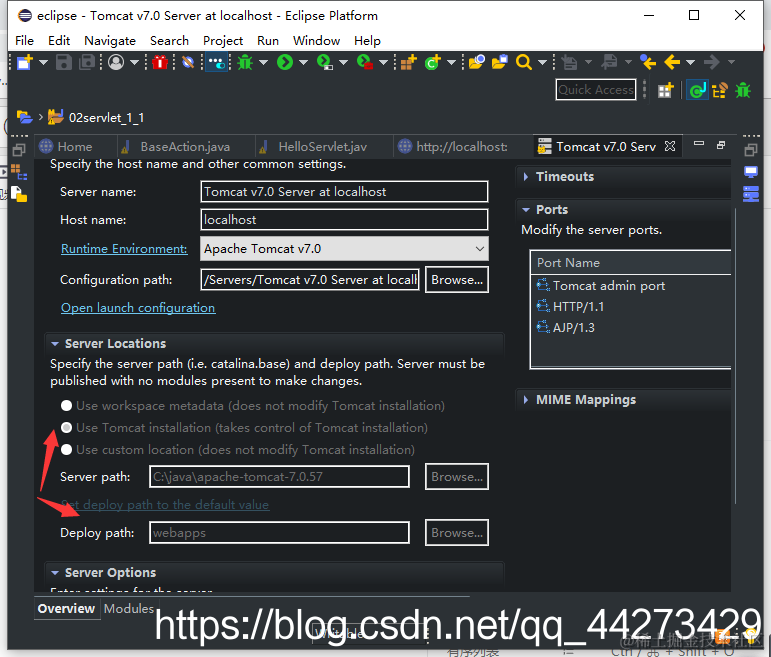Click the New wizard toolbar icon
Viewport: 771px width, 657px height.
pyautogui.click(x=25, y=62)
